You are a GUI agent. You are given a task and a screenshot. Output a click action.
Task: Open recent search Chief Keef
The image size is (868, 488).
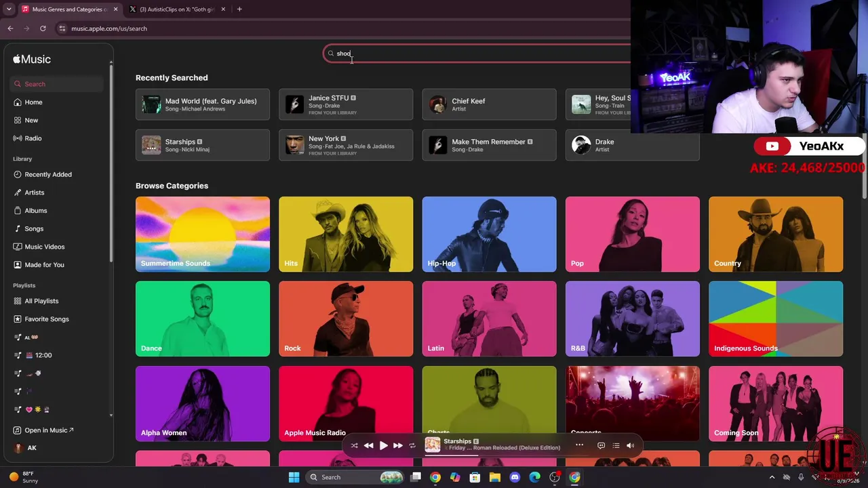[x=489, y=105]
